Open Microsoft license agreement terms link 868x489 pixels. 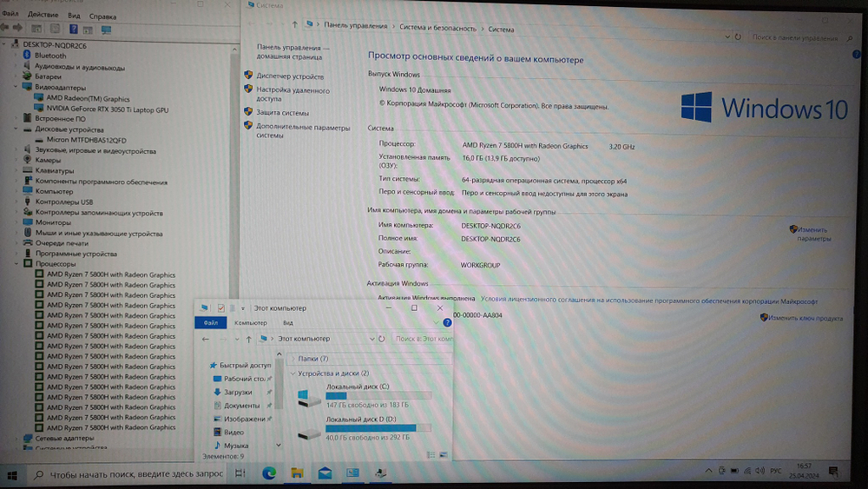pyautogui.click(x=648, y=301)
